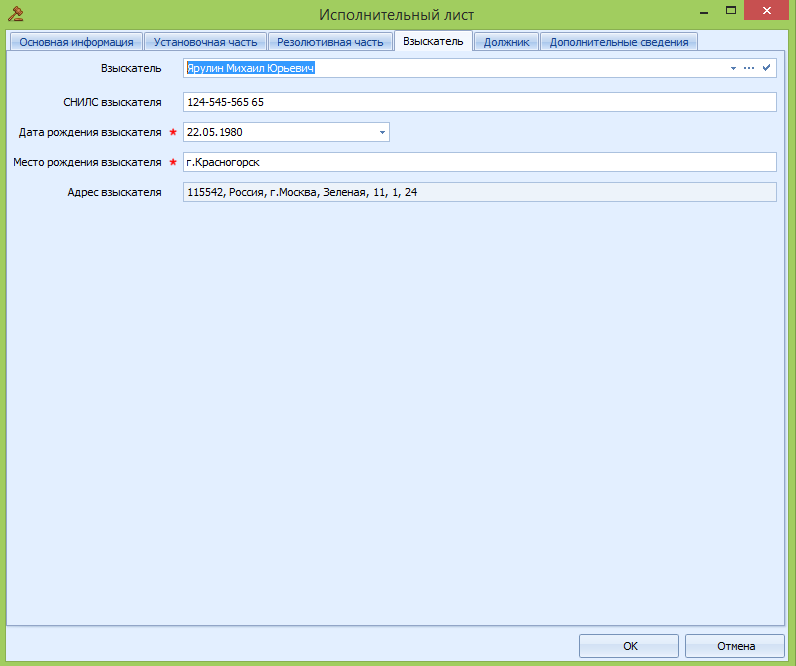
Task: Open the Взыскатель dropdown arrow
Action: (733, 68)
